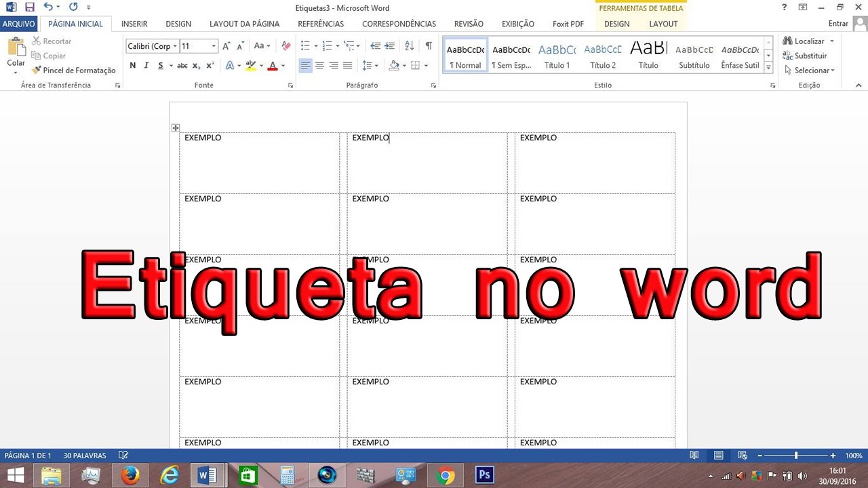Switch to read mode view icon

pyautogui.click(x=694, y=455)
